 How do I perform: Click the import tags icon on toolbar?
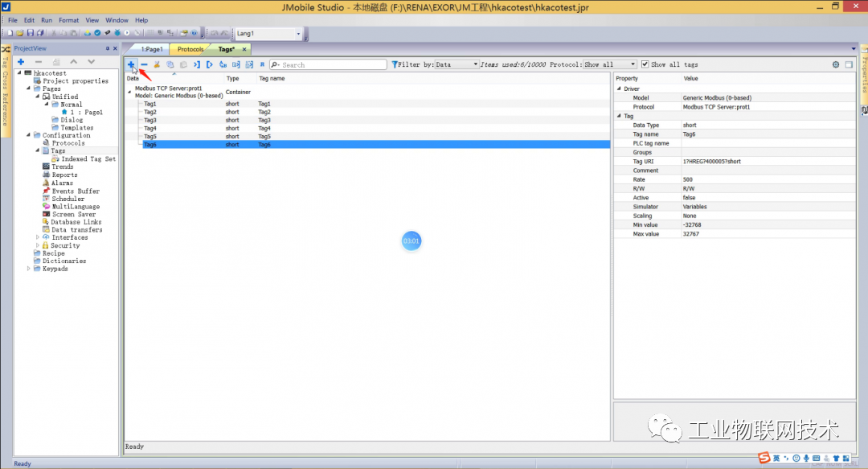[x=196, y=64]
